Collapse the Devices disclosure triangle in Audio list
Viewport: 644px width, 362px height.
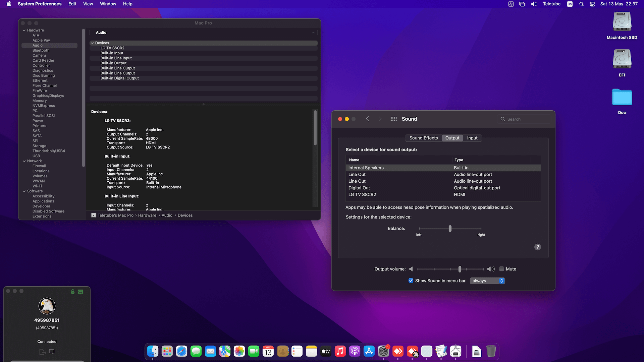[x=92, y=43]
